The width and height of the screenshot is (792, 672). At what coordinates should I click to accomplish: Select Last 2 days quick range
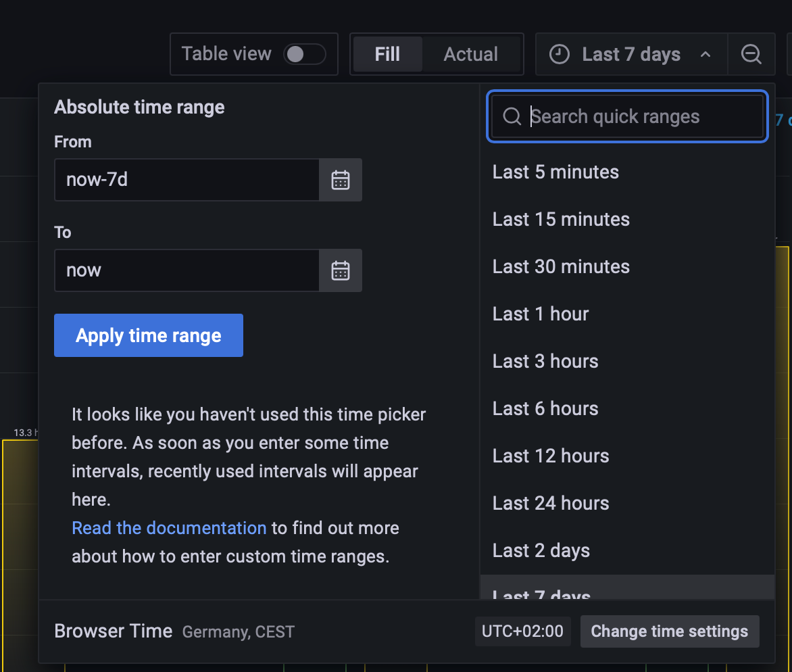(541, 550)
